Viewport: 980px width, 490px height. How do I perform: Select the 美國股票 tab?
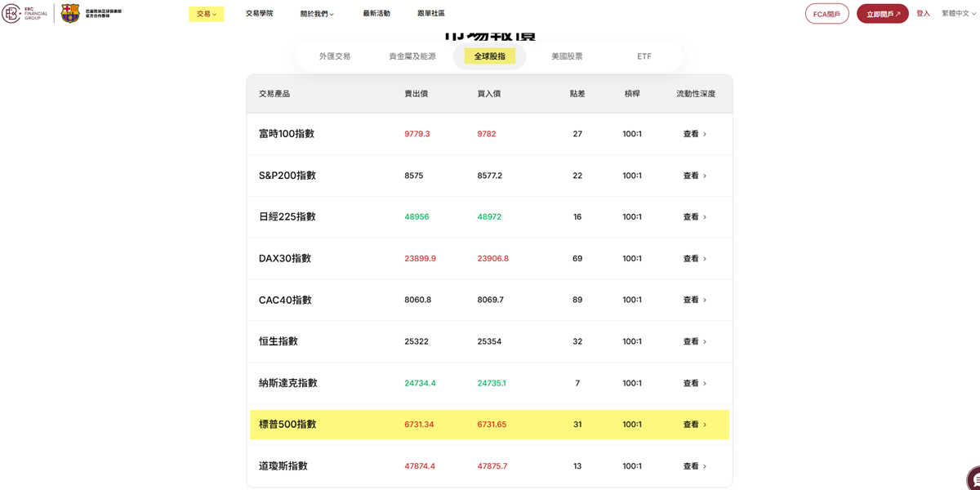[568, 56]
